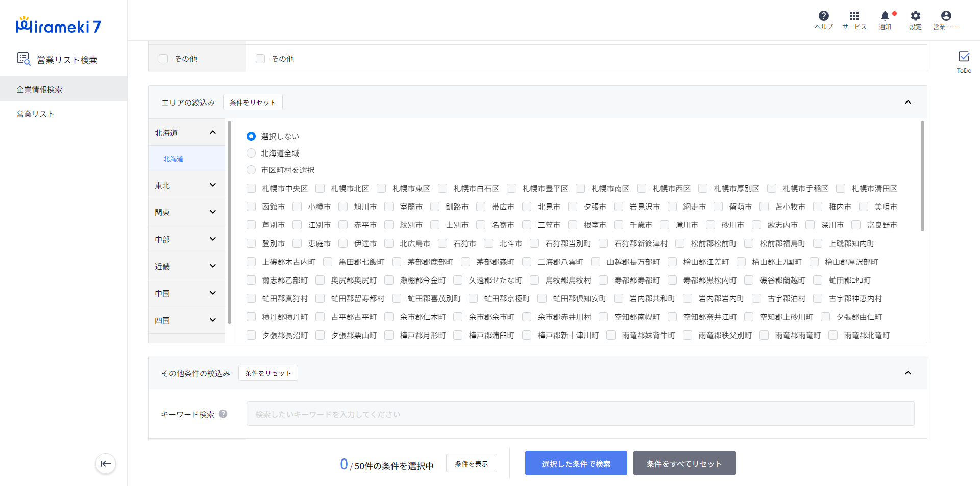This screenshot has width=980, height=486.
Task: Check the 恵庭市 checkbox
Action: tap(297, 243)
